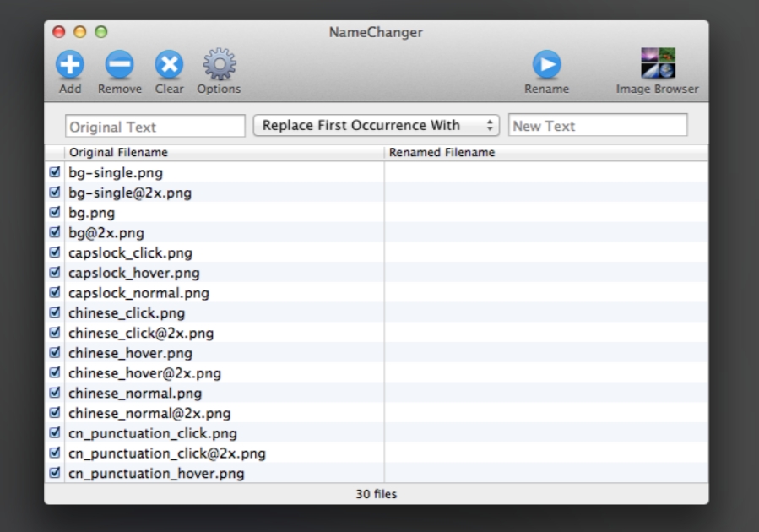Open the Options gear icon
759x532 pixels.
point(220,64)
